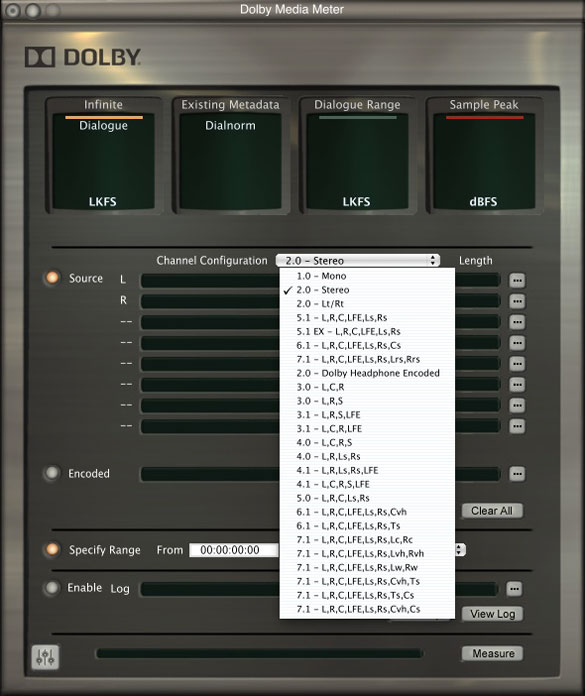Choose 1.0 - Mono from the list
This screenshot has height=696, width=585.
pyautogui.click(x=367, y=276)
